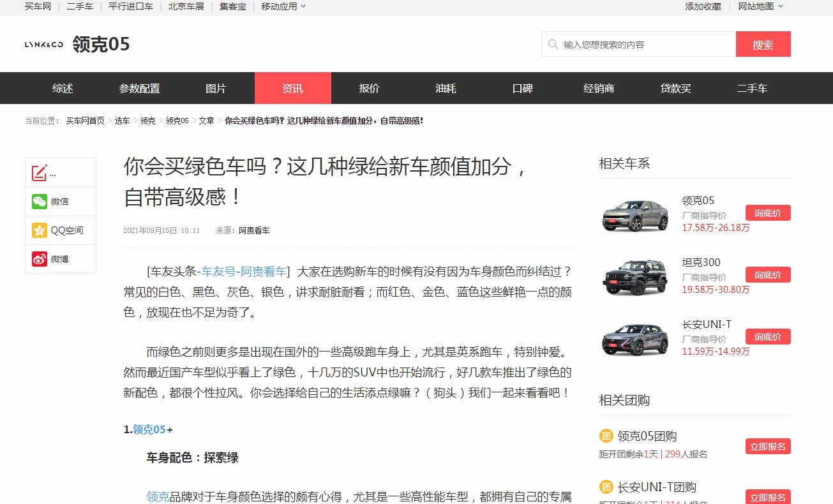This screenshot has width=833, height=504.
Task: Click 阿贵看车 source link
Action: click(x=254, y=231)
